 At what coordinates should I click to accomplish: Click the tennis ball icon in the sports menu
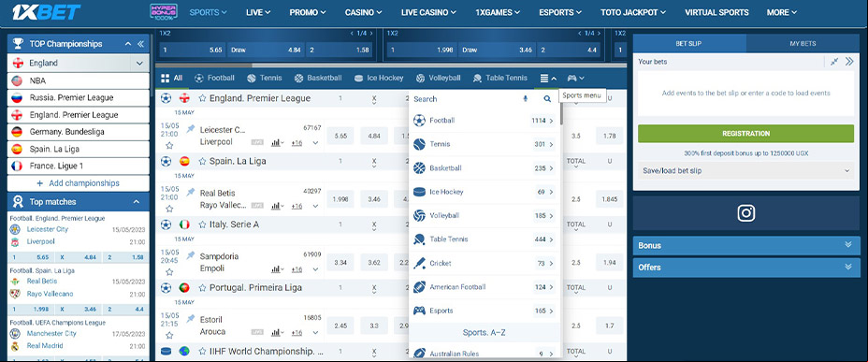click(x=419, y=144)
